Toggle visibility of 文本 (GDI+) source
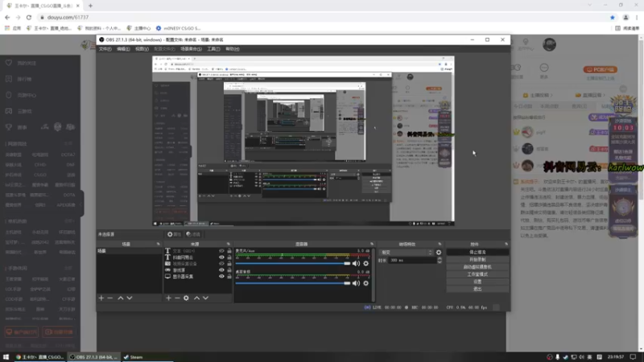Image resolution: width=644 pixels, height=362 pixels. (222, 251)
